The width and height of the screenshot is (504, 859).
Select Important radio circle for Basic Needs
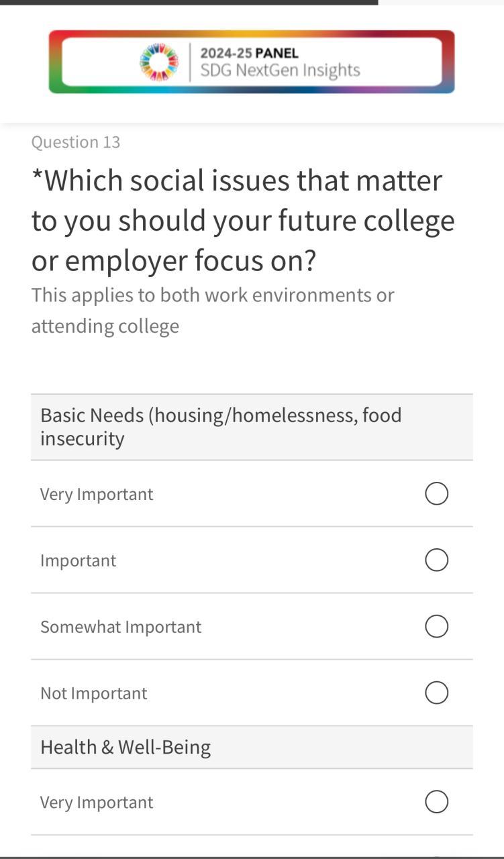[x=436, y=560]
